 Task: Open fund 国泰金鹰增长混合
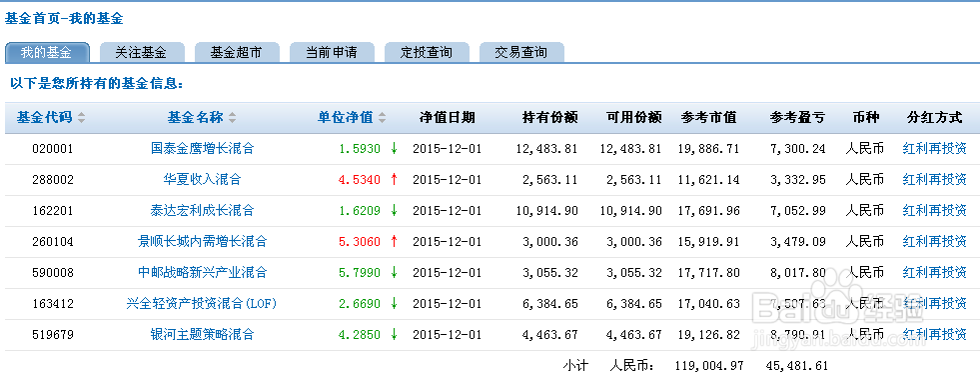point(203,149)
